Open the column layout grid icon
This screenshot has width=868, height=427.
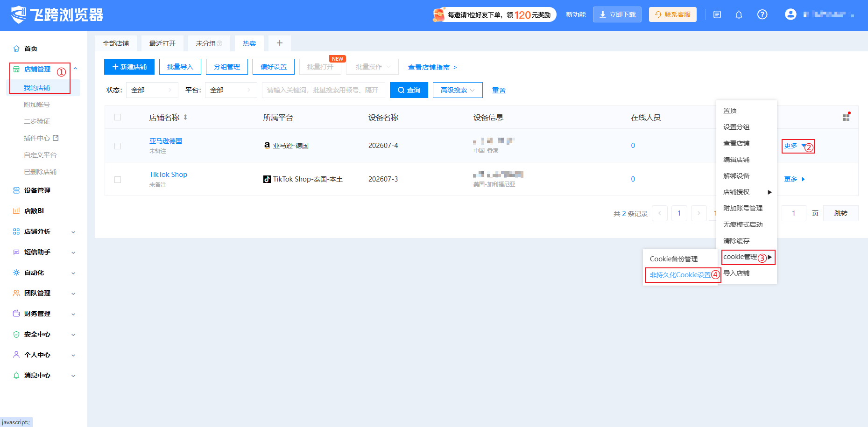[846, 117]
